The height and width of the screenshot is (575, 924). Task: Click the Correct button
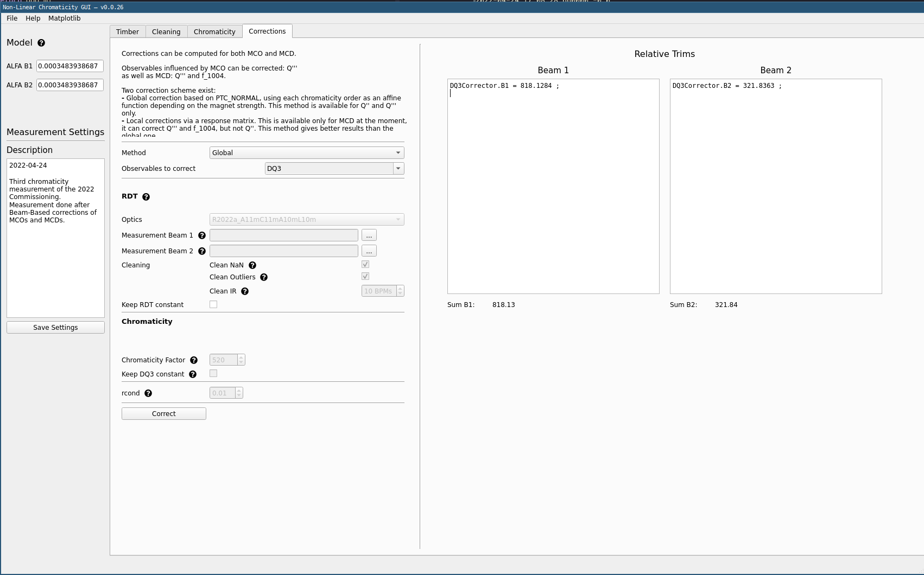tap(164, 414)
